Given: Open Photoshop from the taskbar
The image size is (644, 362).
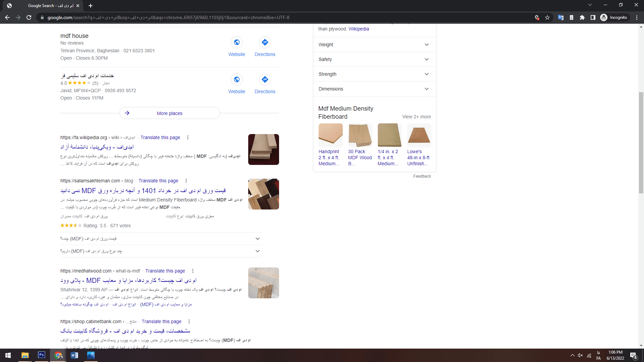Looking at the screenshot, I should [x=42, y=355].
